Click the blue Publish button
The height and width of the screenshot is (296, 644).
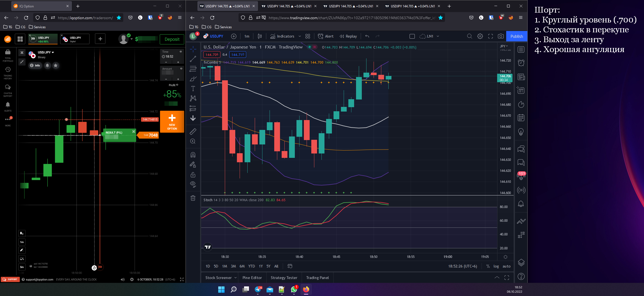[x=517, y=36]
